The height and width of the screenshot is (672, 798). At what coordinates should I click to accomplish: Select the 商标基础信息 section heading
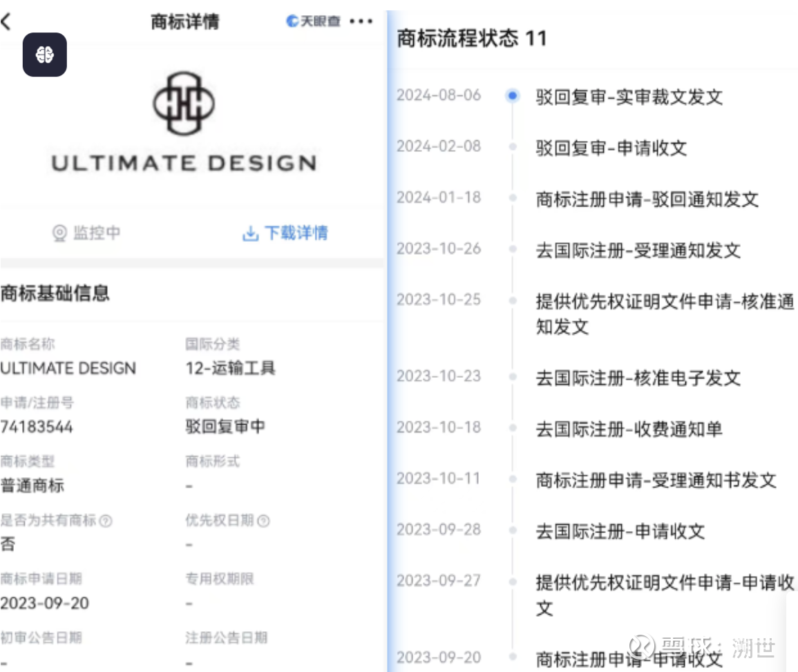(x=55, y=293)
